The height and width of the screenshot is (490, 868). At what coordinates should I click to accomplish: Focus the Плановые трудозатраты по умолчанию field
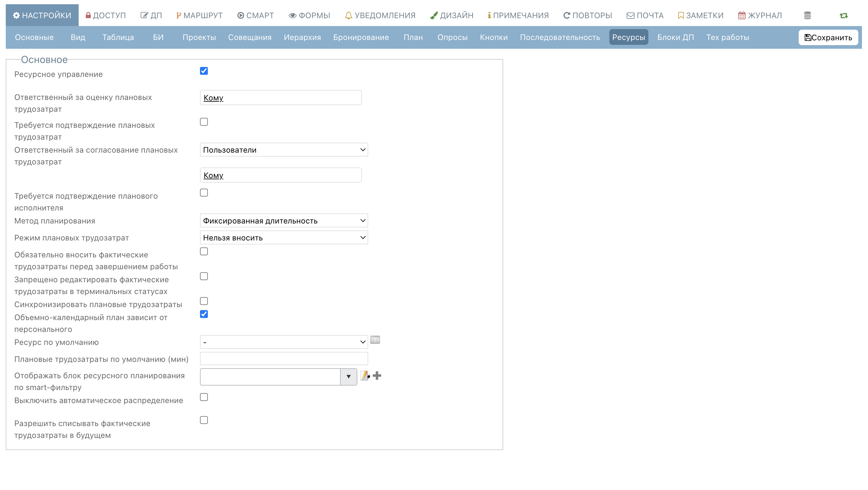[x=284, y=359]
